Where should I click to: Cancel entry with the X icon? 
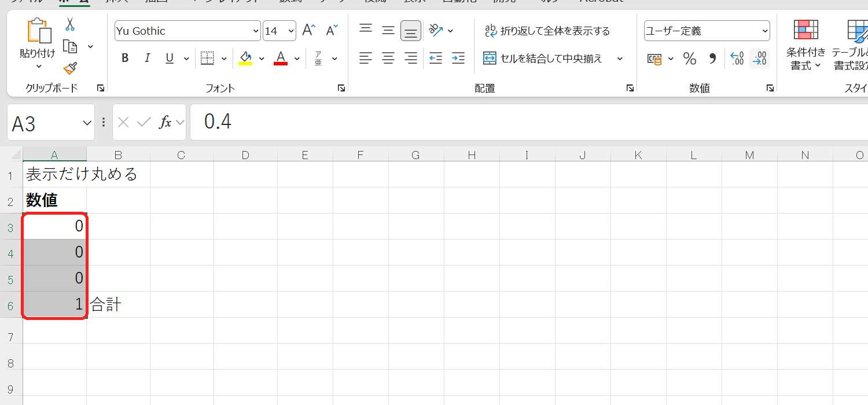(123, 122)
